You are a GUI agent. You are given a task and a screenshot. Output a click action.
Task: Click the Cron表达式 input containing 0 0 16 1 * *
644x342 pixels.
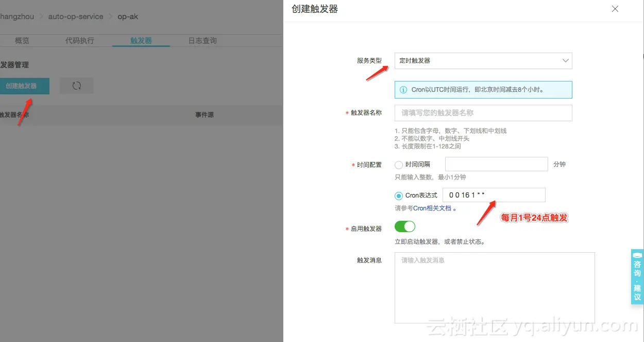coord(494,195)
